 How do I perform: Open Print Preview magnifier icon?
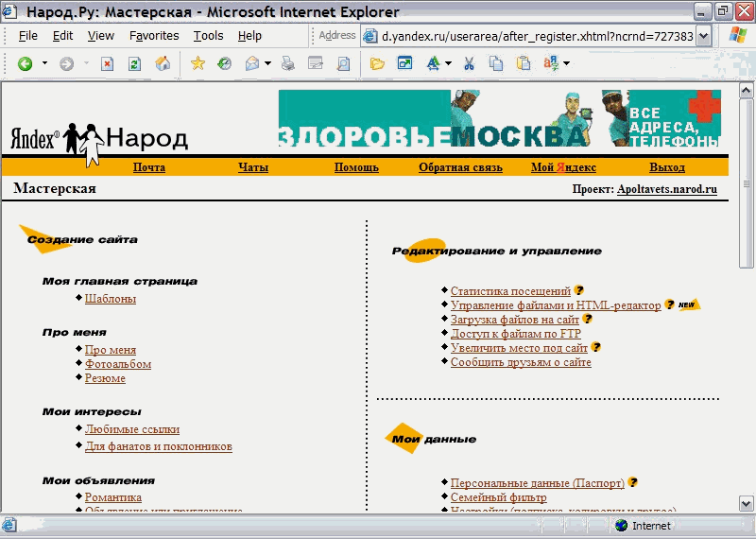(343, 63)
